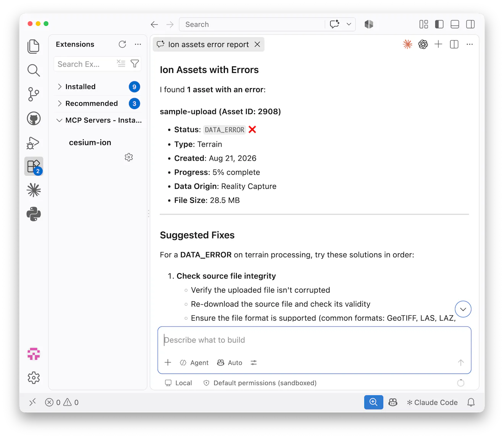This screenshot has height=438, width=504.
Task: Split the editor to the right
Action: point(454,44)
